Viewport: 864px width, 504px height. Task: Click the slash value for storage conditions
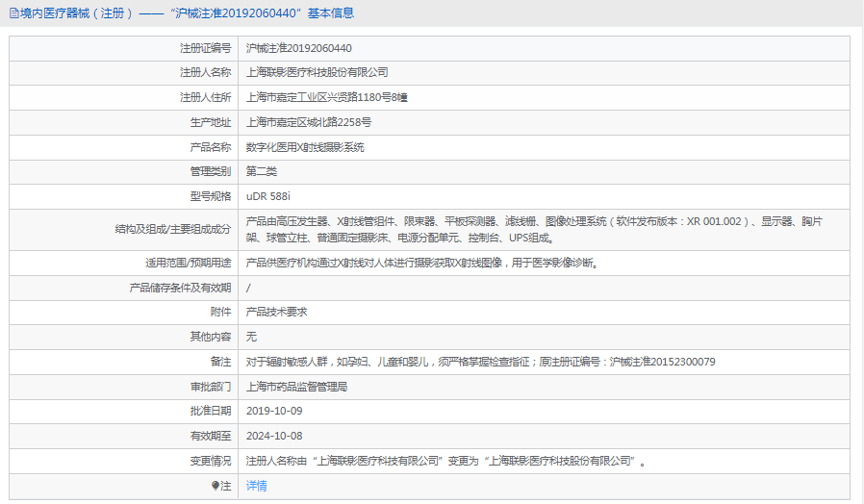point(248,288)
